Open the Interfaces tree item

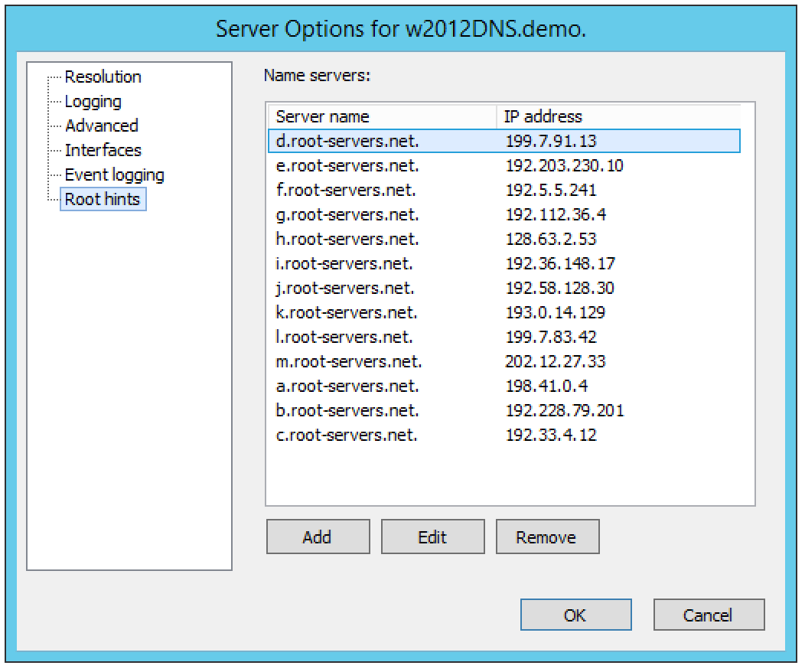tap(103, 150)
